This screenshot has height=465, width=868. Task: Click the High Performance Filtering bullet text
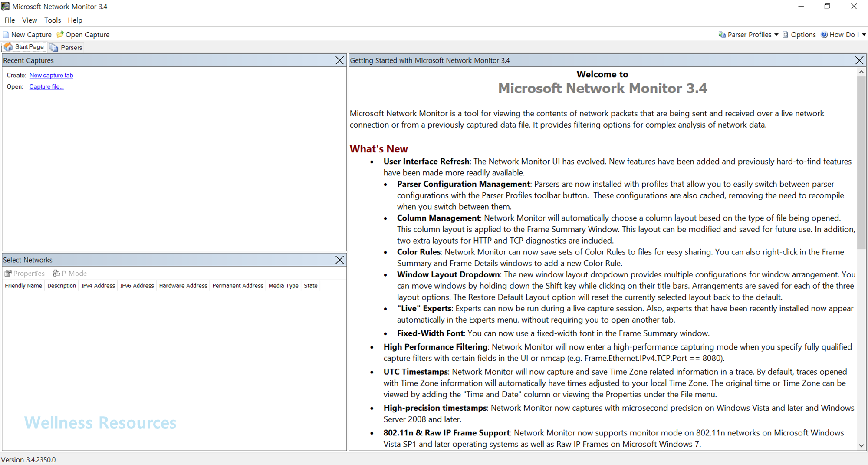[436, 347]
